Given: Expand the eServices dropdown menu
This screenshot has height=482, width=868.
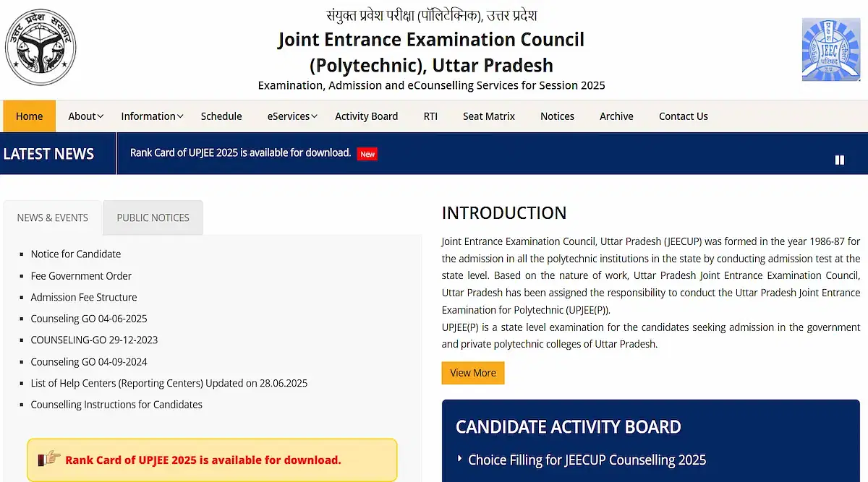Looking at the screenshot, I should pos(292,116).
